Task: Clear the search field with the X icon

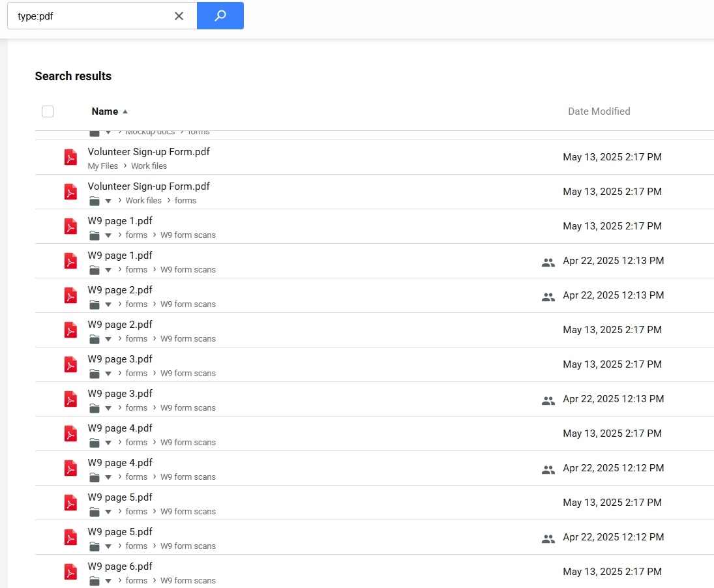Action: (179, 16)
